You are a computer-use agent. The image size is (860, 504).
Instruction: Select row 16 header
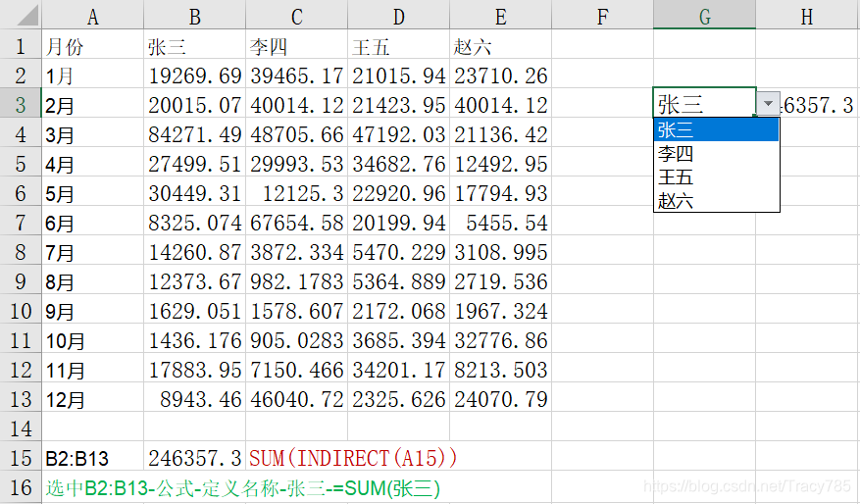(x=21, y=486)
